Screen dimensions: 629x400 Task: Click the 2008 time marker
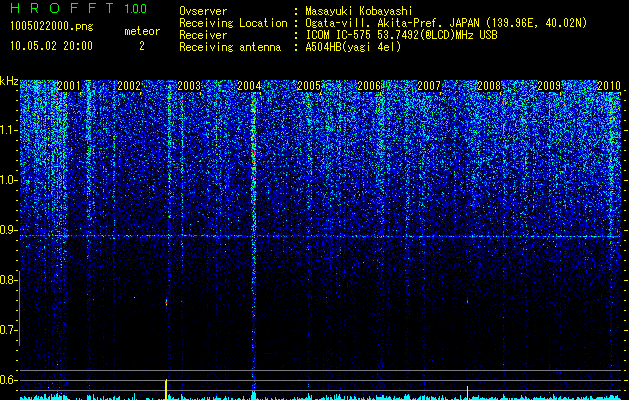pyautogui.click(x=489, y=86)
